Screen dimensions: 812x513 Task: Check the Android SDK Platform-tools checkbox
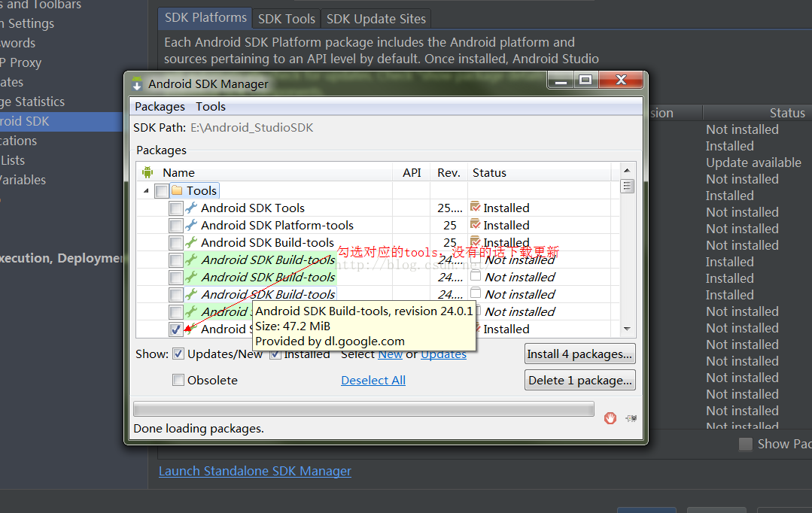point(175,226)
